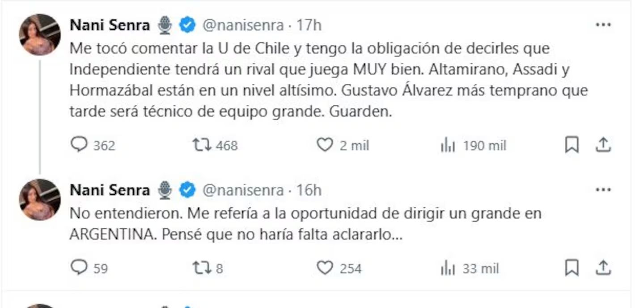Open more options on the 17h tweet
Viewport: 644px width, 308px height.
[x=603, y=25]
